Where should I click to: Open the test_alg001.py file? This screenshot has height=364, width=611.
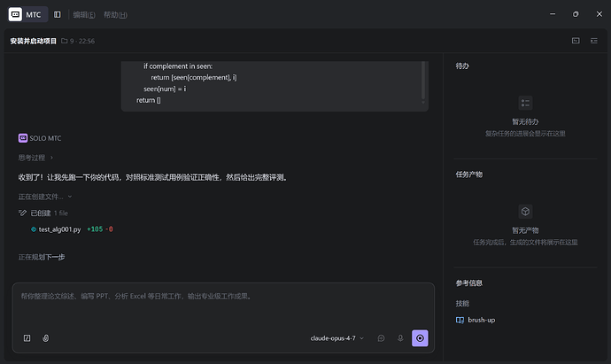59,229
